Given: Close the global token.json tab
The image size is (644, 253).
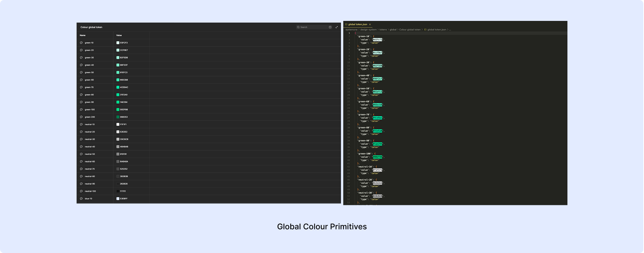Looking at the screenshot, I should (370, 25).
